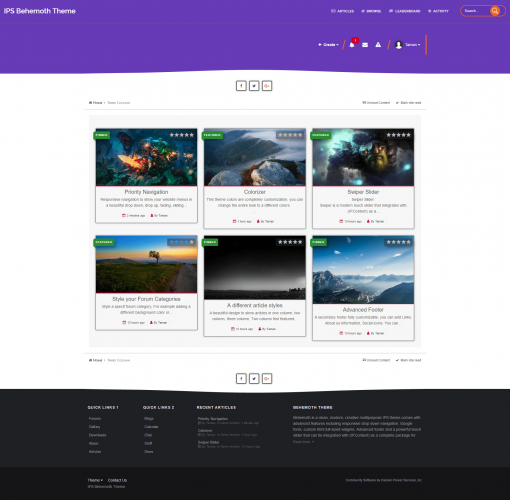The height and width of the screenshot is (500, 510).
Task: Click the Priority Navigation card image
Action: tap(146, 157)
